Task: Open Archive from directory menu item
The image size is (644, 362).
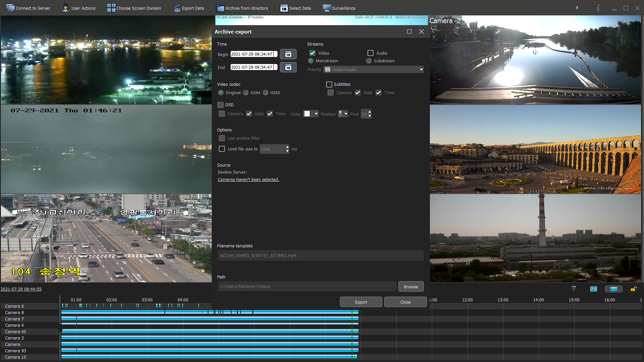Action: (243, 8)
